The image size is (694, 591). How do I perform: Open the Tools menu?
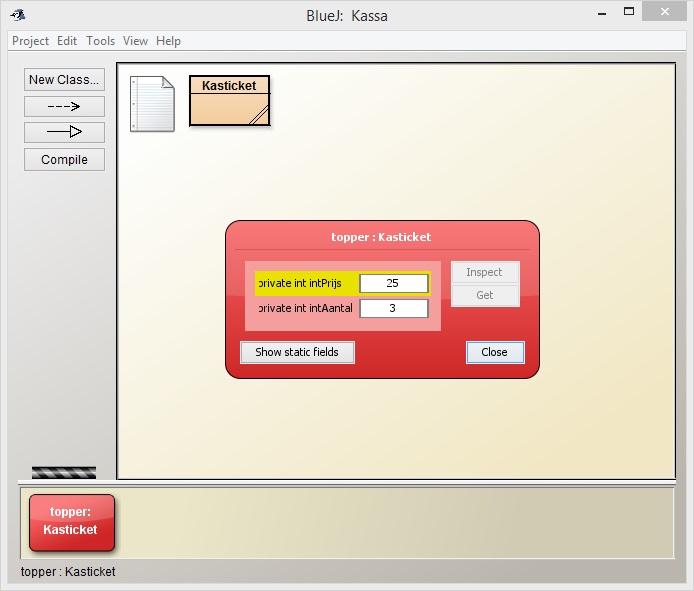tap(100, 41)
